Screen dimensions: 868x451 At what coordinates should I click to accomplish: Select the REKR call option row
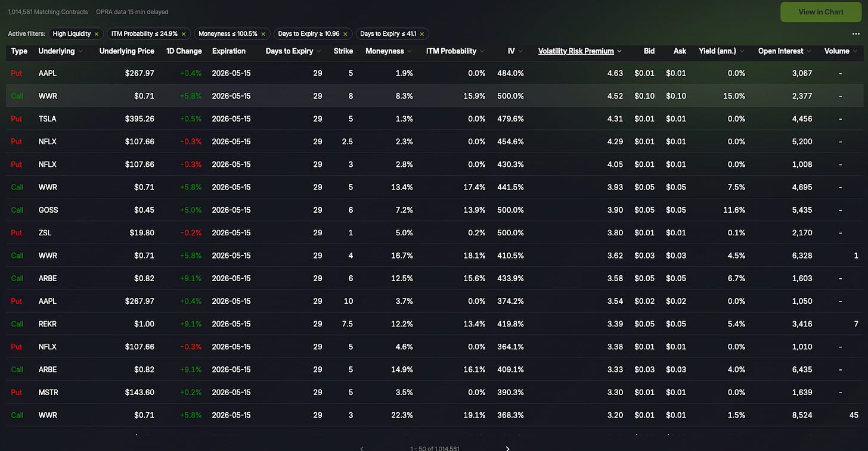434,324
